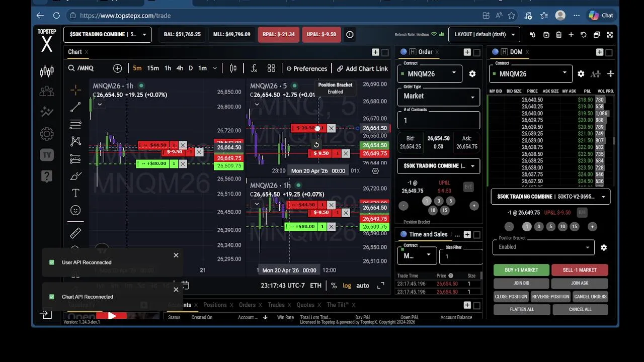Click BUY +1 MARKET button
This screenshot has height=362, width=644.
521,270
